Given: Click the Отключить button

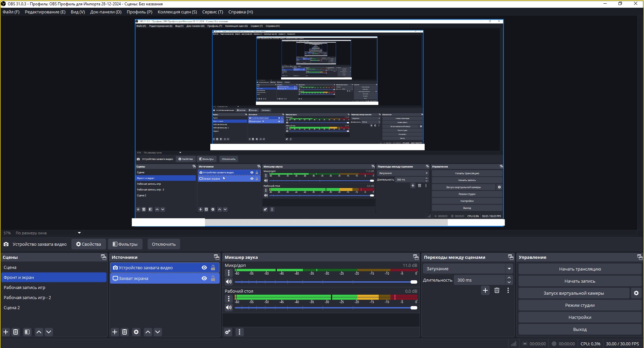Looking at the screenshot, I should click(x=164, y=244).
